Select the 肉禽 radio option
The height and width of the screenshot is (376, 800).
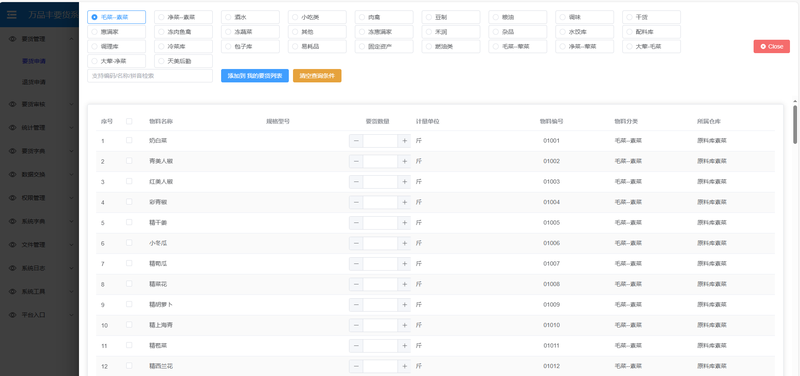pos(384,17)
